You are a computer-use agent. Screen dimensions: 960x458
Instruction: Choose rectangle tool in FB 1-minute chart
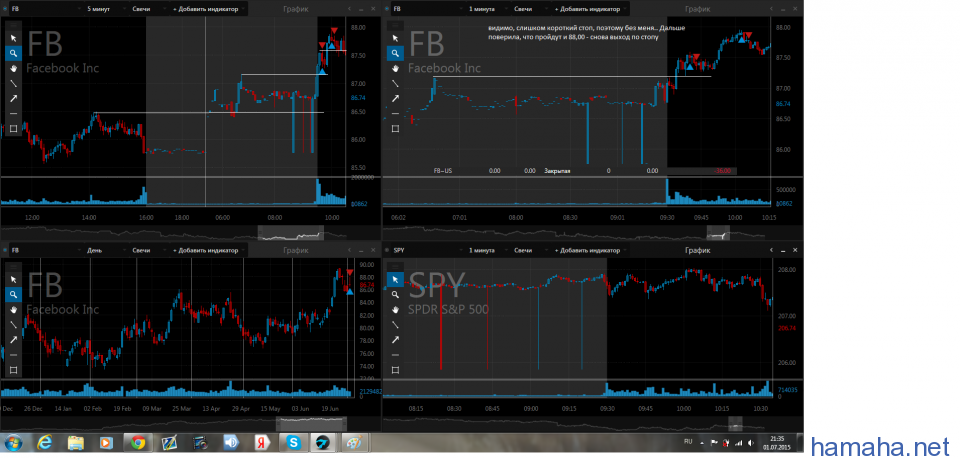click(395, 129)
